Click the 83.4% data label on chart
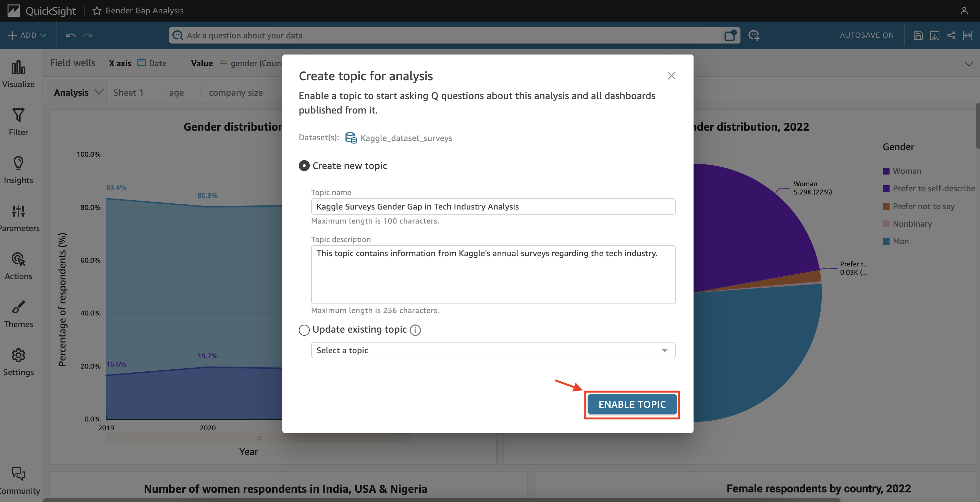This screenshot has height=502, width=980. click(x=116, y=187)
